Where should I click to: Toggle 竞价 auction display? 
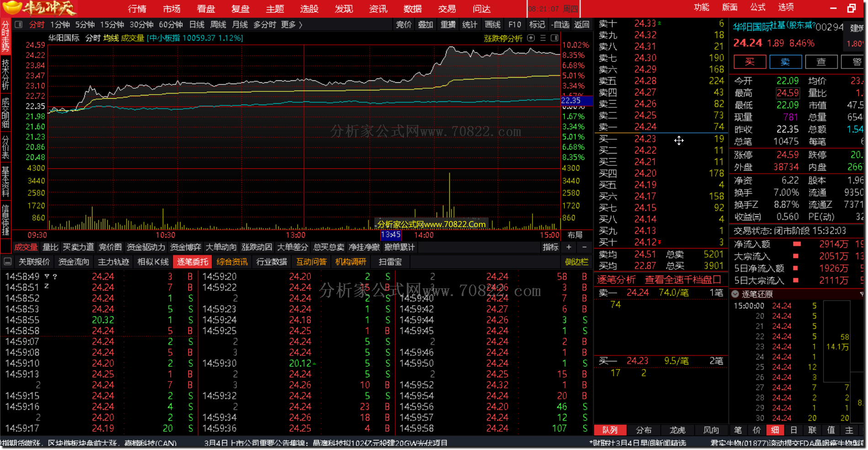click(x=404, y=25)
